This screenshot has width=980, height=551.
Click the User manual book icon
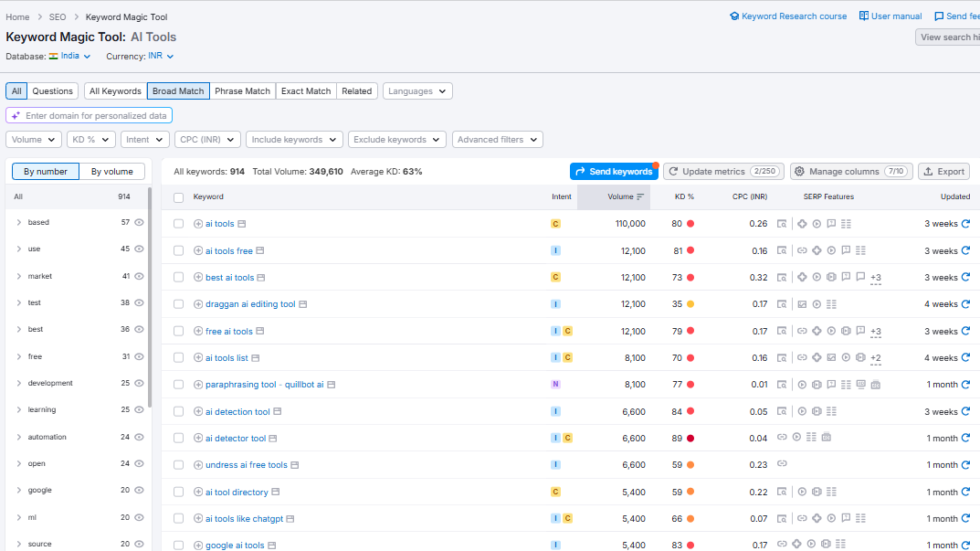[x=864, y=16]
